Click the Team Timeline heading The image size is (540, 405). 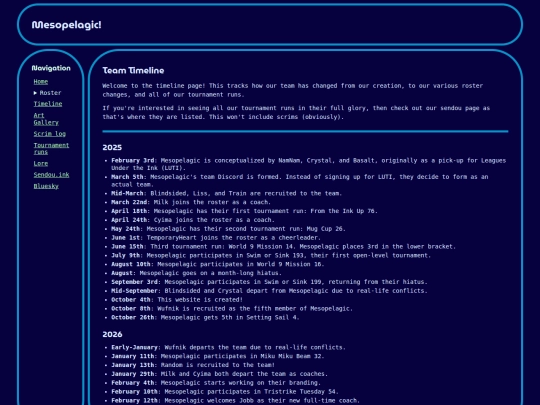pos(133,71)
